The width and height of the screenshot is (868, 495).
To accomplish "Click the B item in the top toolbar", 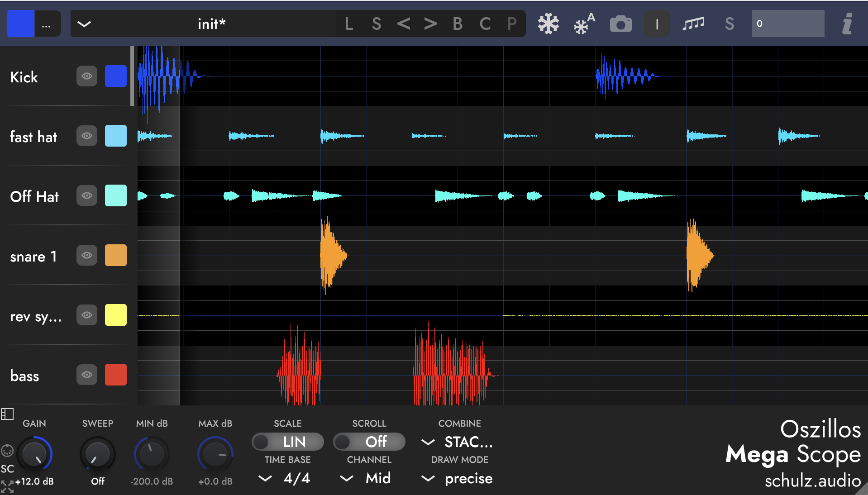I will [x=458, y=24].
